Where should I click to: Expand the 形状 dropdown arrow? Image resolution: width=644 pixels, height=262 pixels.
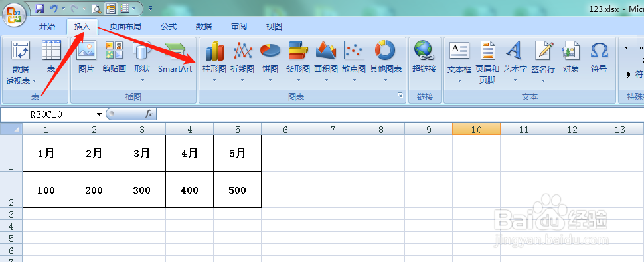(x=143, y=80)
